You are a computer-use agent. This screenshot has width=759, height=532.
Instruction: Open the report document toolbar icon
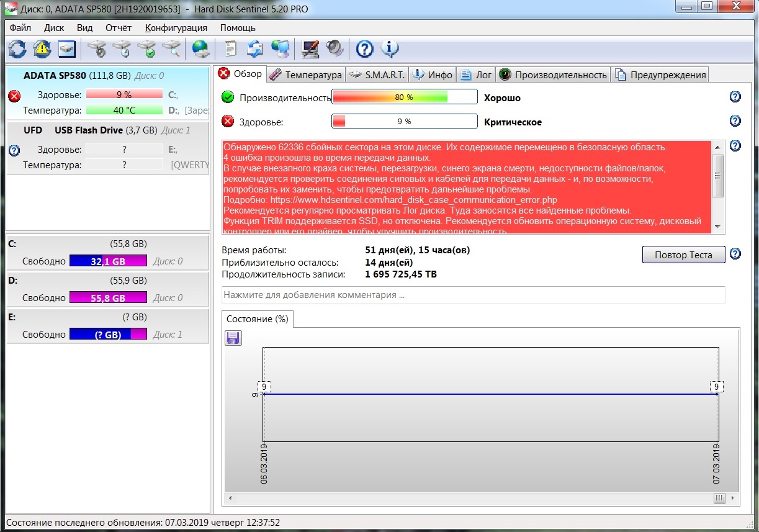point(231,48)
